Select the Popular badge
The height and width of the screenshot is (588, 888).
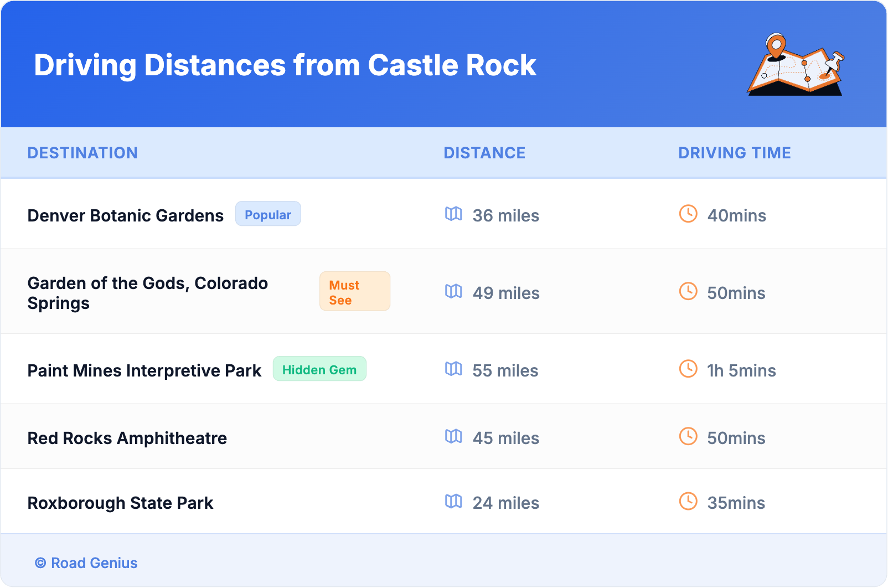(x=268, y=214)
